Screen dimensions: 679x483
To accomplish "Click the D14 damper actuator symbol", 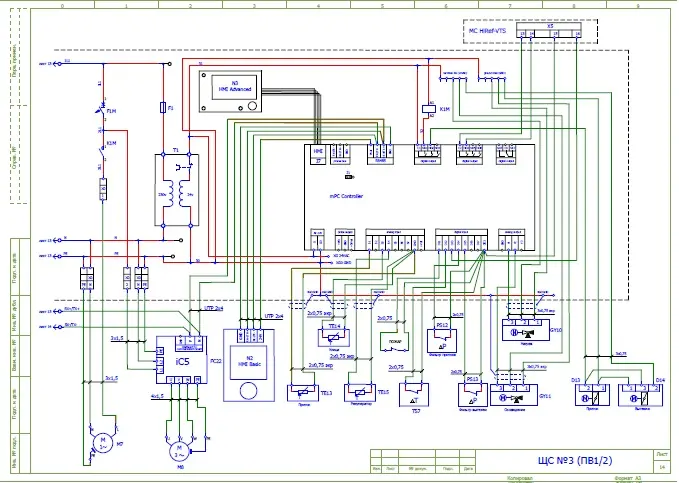I will click(x=641, y=396).
